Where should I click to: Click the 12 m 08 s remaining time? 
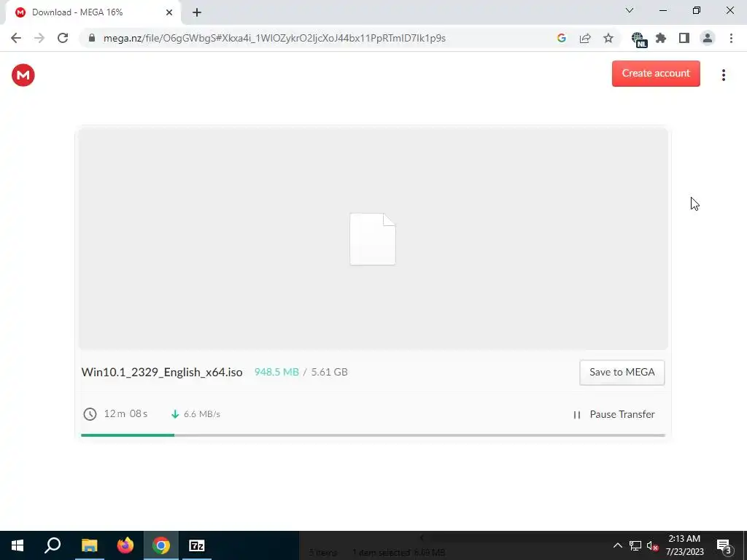click(125, 414)
